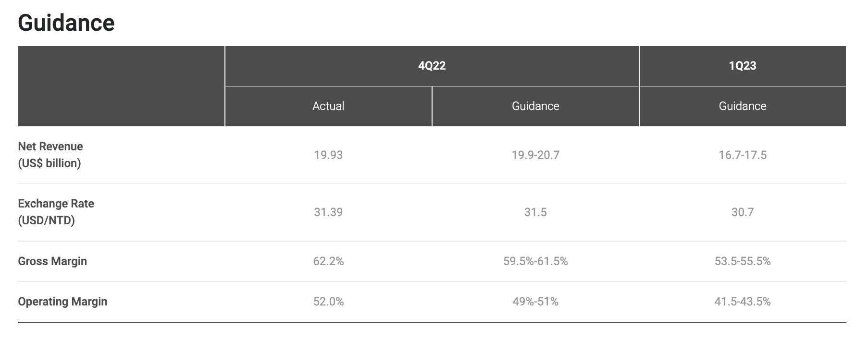Click the 30.7 exchange rate cell

[743, 212]
